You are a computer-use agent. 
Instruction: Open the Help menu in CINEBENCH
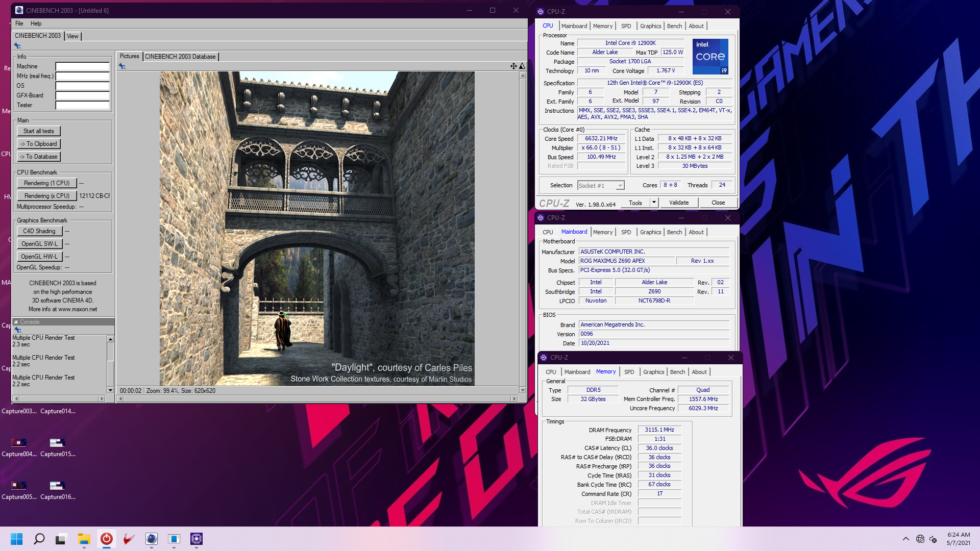point(36,23)
